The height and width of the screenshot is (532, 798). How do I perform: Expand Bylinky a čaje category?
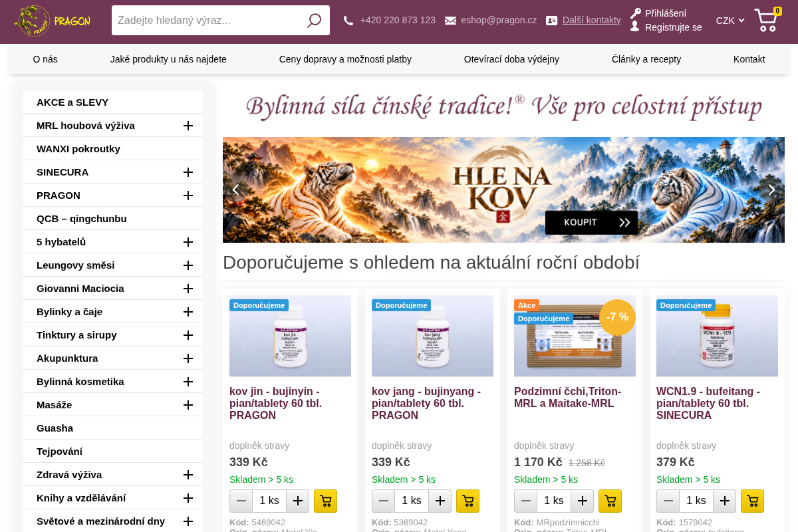coord(188,312)
